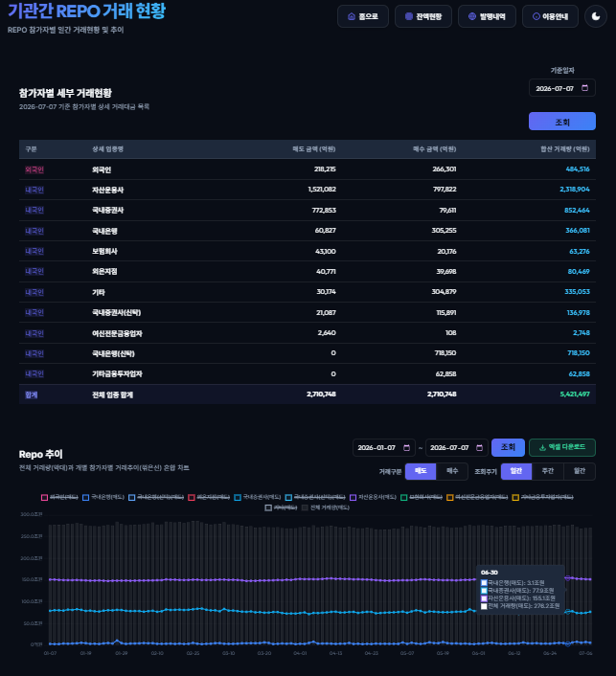The width and height of the screenshot is (616, 676).
Task: Select 월간 view period
Action: tap(580, 471)
